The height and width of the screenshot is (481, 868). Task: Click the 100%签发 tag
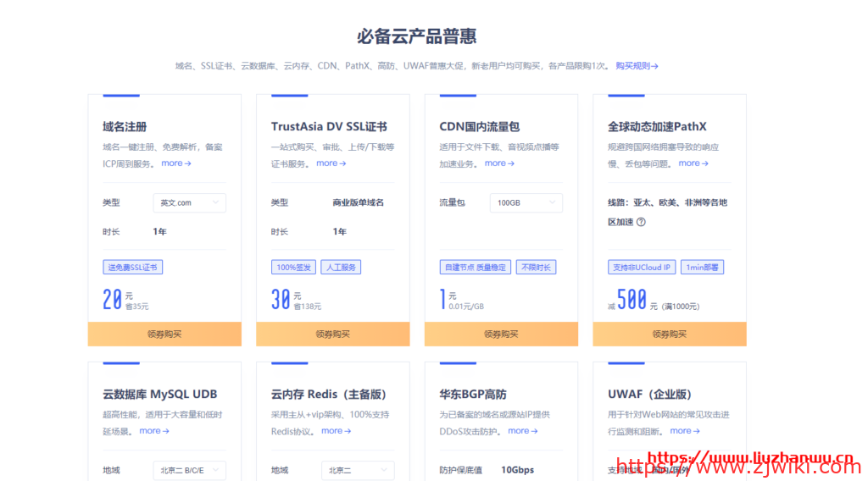[293, 267]
